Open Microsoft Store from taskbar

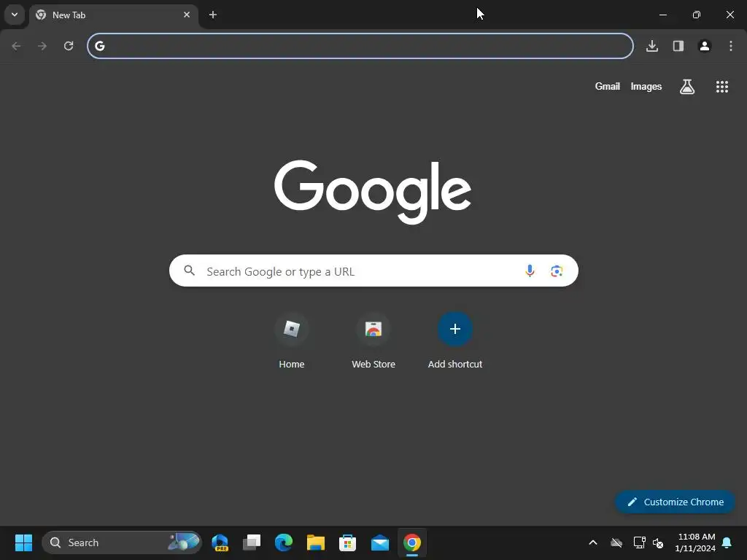tap(347, 542)
